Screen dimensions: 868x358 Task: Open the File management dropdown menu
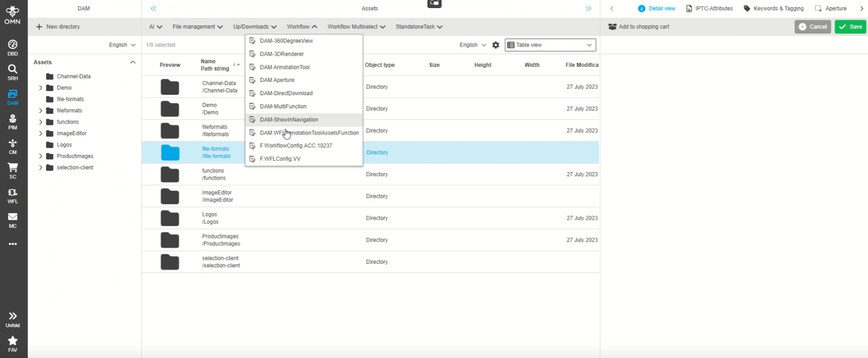(x=197, y=27)
